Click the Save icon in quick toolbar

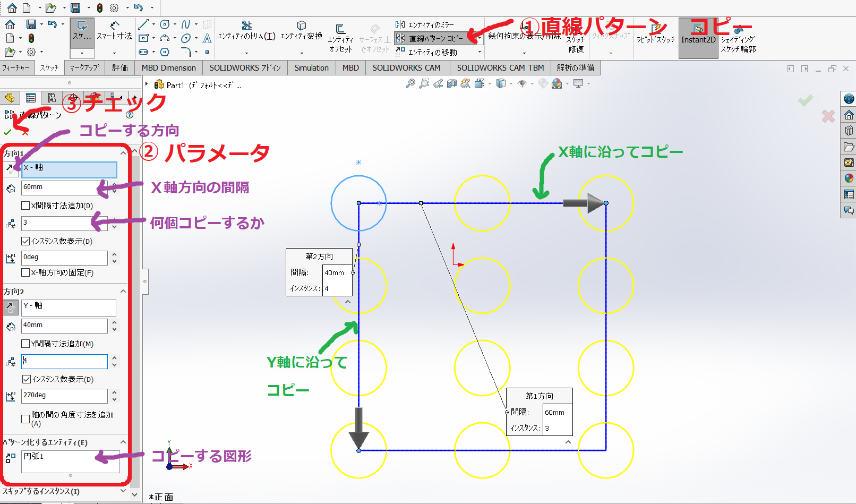tap(76, 8)
